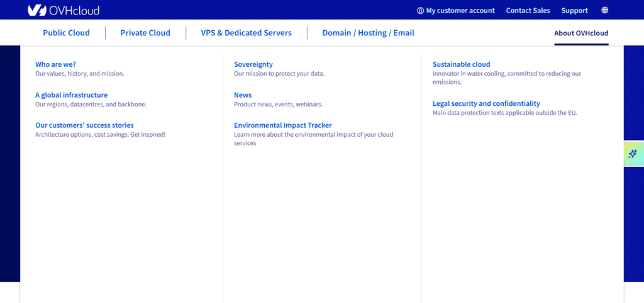This screenshot has width=644, height=303.
Task: Select the Sovereignty link
Action: (253, 64)
